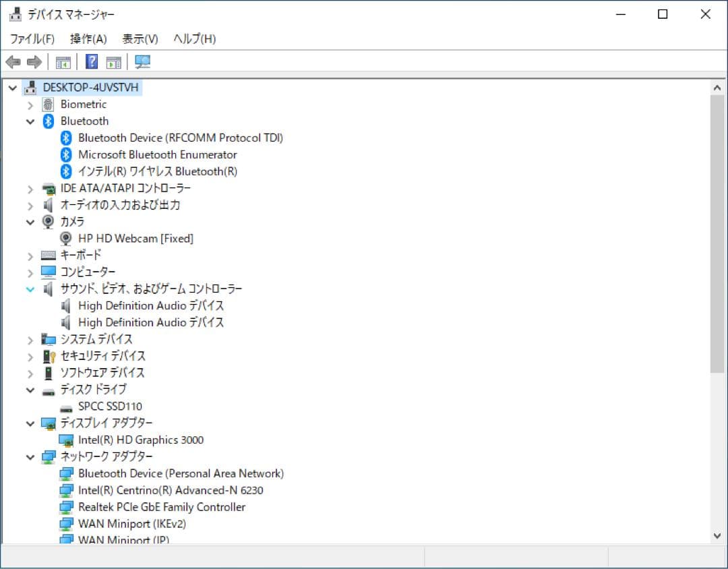Click the scrollbar up arrow

pyautogui.click(x=717, y=88)
